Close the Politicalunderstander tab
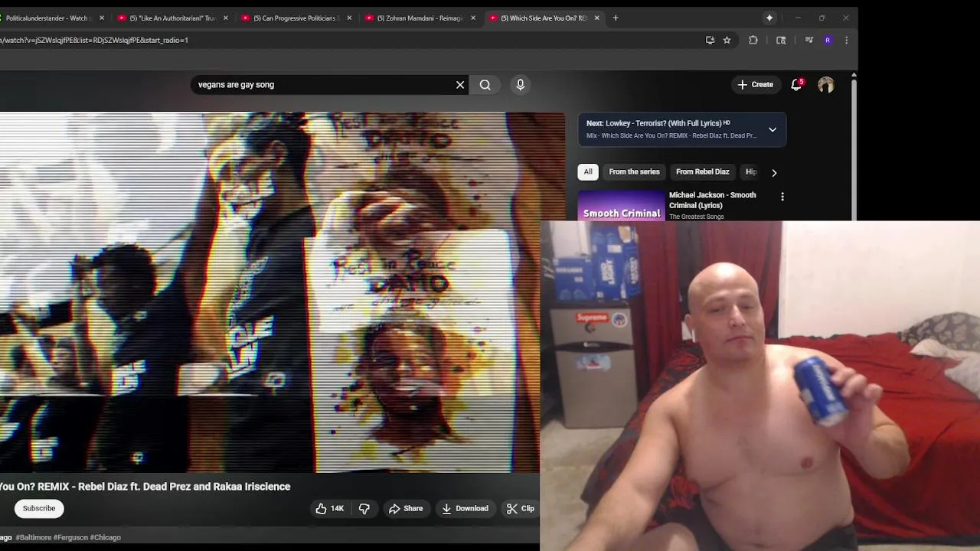 102,18
